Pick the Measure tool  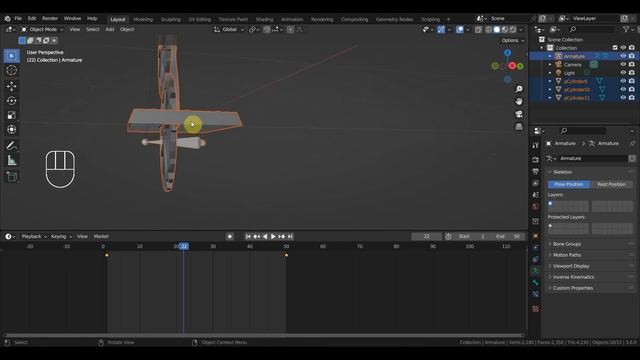click(11, 160)
